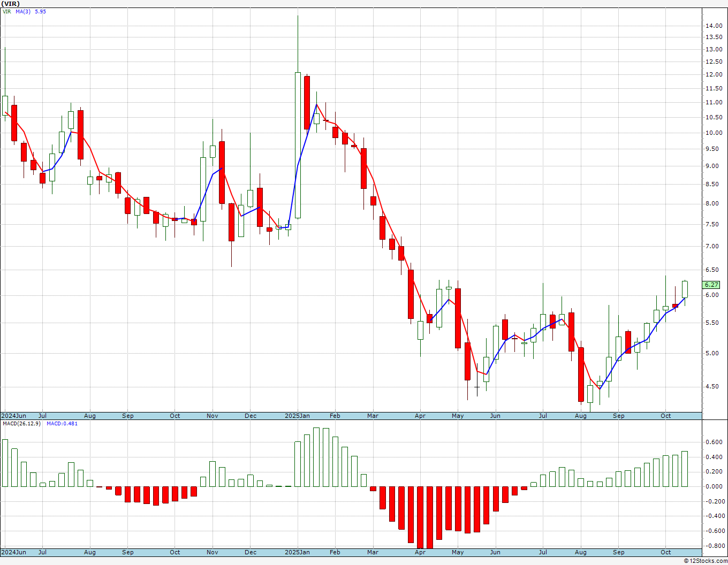Select Apr on the price chart date axis
Screen dimensions: 728x565
click(420, 416)
